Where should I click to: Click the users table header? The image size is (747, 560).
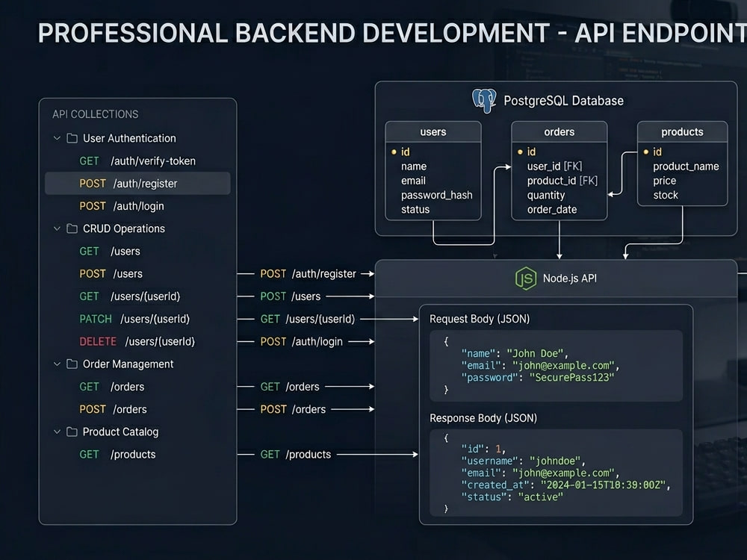[x=433, y=132]
